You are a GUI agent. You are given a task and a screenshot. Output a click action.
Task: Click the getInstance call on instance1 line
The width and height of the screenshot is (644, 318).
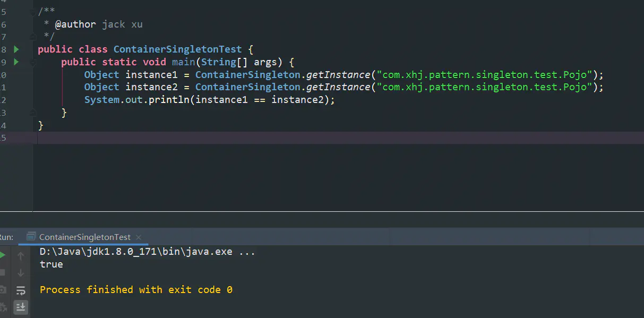[338, 75]
